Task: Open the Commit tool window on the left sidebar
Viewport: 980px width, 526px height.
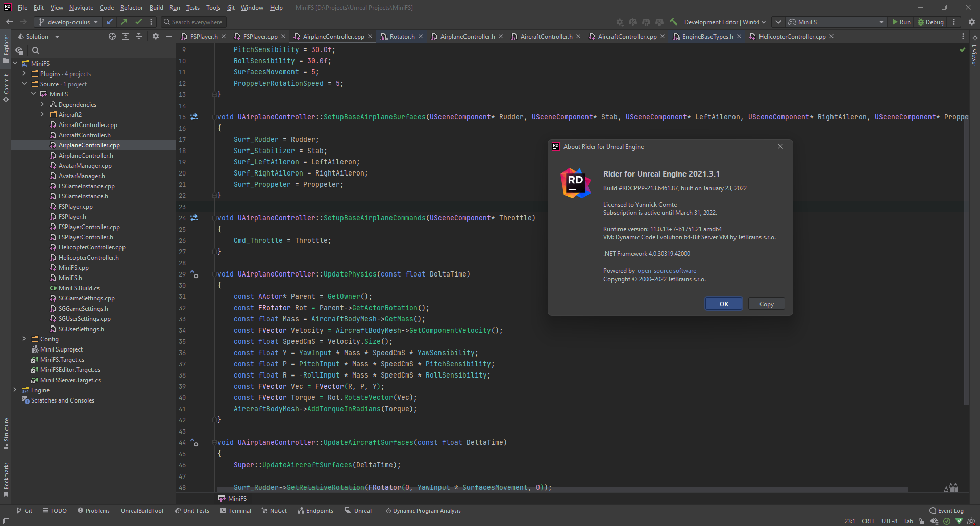Action: pos(6,88)
